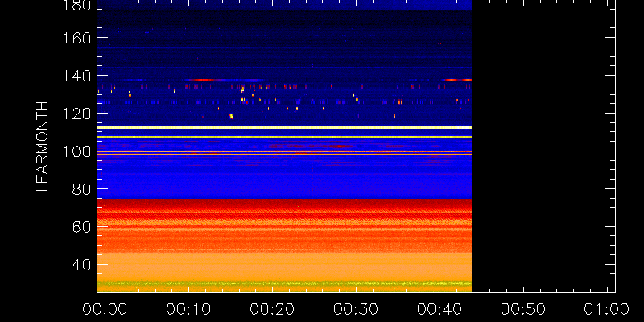Select the 00:10 time axis label

pyautogui.click(x=188, y=309)
